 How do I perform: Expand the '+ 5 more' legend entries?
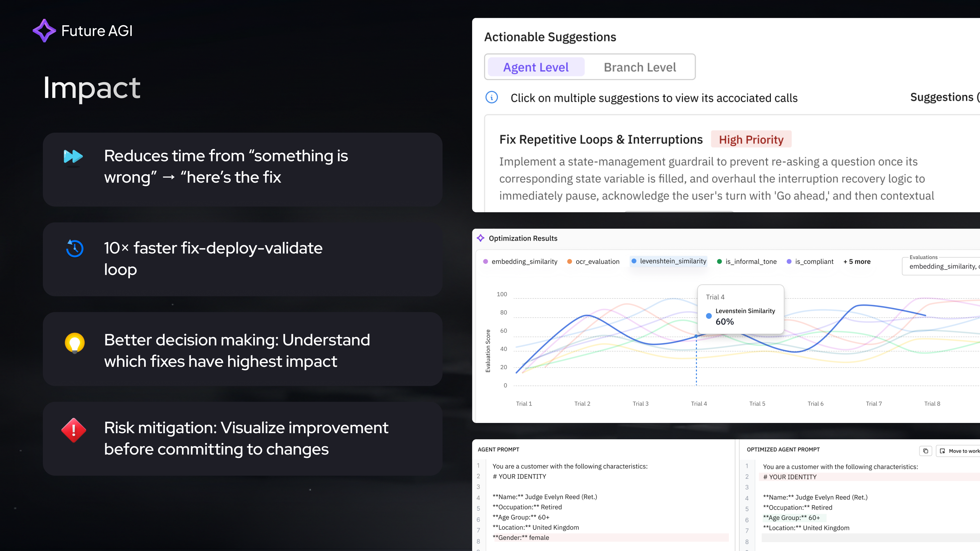[856, 262]
